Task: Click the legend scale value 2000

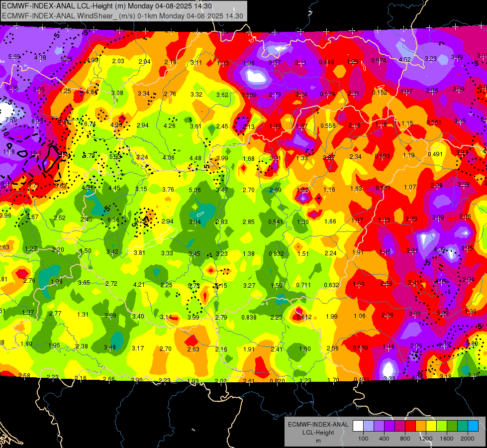Action: (467, 439)
